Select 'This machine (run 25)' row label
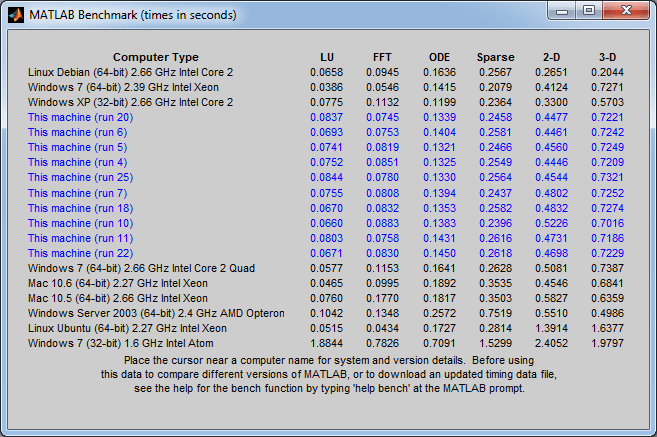This screenshot has height=437, width=657. click(80, 177)
